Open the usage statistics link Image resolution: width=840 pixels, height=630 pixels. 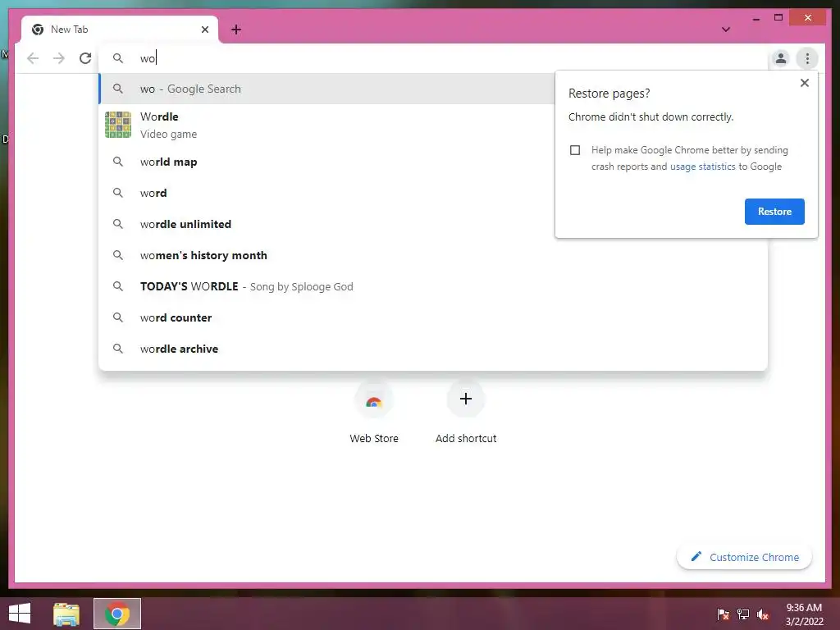[x=702, y=167]
